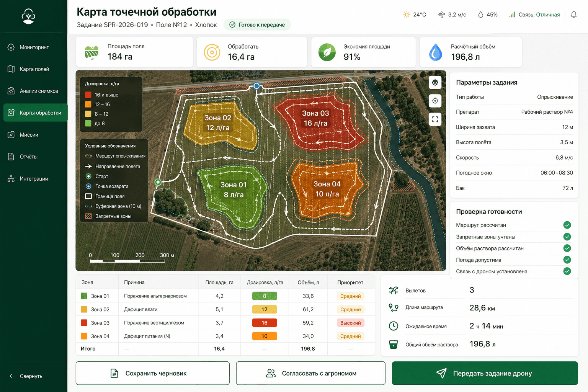
Task: Click the checkmark for Погода допустима
Action: (x=567, y=260)
